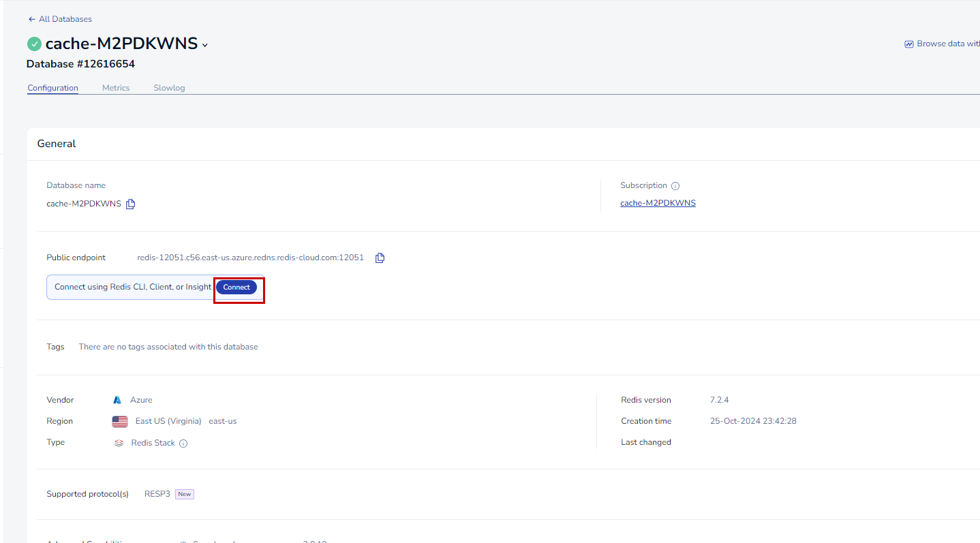Click the Last changed label
980x543 pixels.
[x=646, y=442]
